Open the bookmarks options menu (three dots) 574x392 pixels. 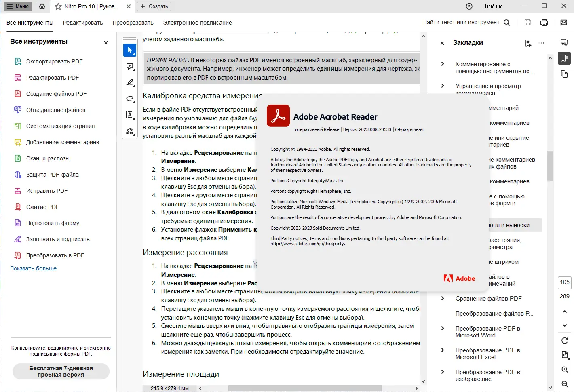541,43
